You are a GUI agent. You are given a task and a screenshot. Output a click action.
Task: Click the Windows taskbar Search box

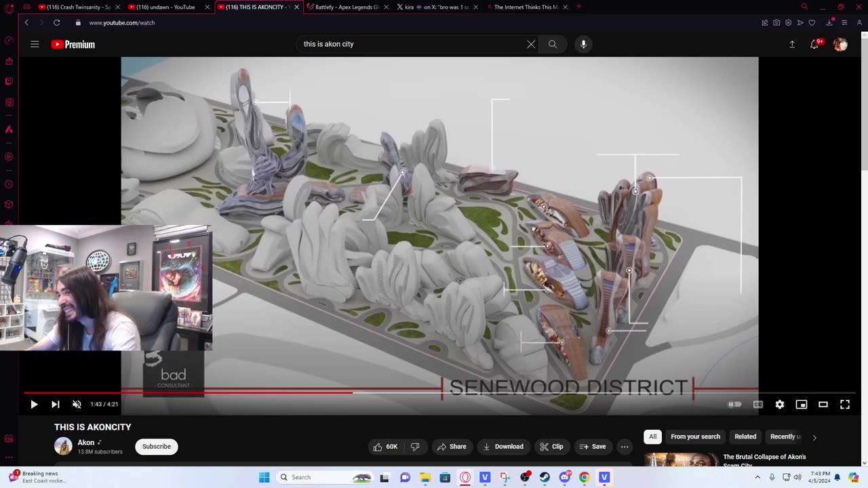(x=325, y=477)
